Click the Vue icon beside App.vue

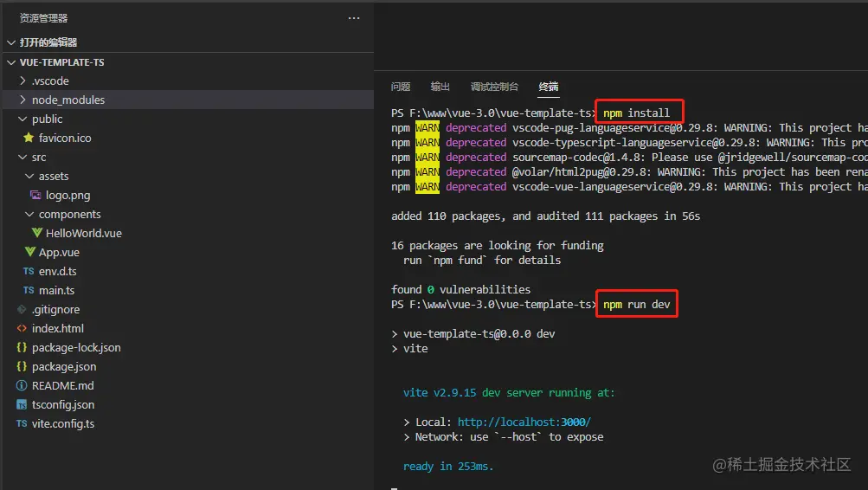pos(30,252)
